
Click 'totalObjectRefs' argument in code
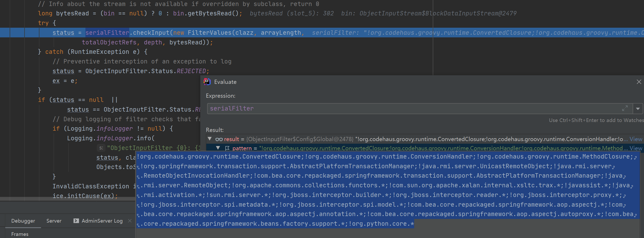[109, 42]
